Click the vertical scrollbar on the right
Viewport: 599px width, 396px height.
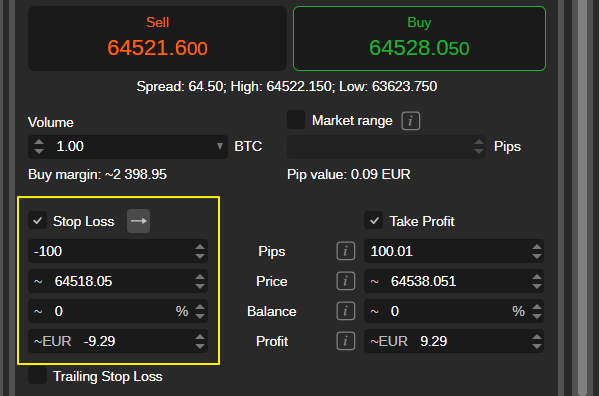(x=582, y=198)
